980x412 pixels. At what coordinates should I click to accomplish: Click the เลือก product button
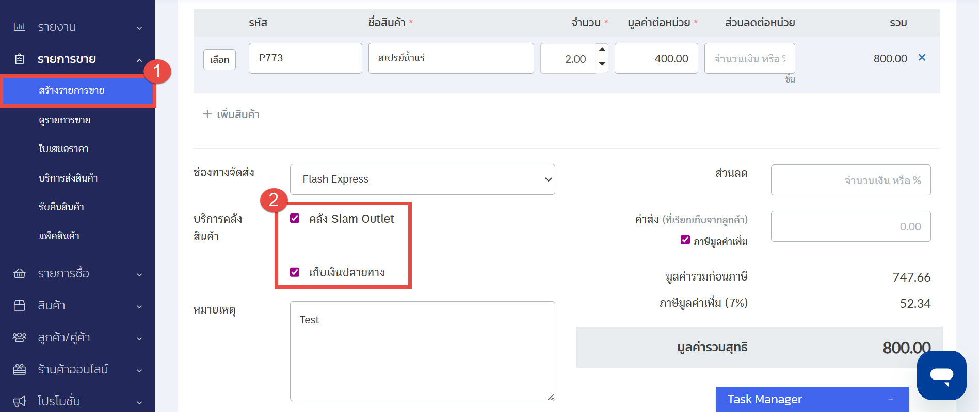tap(219, 59)
